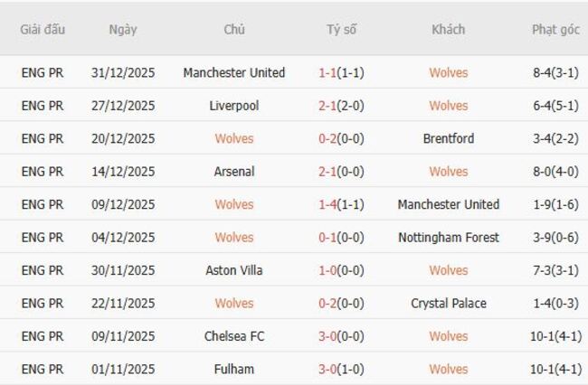Select Arsenal in the home column
588x385 pixels.
(x=233, y=172)
